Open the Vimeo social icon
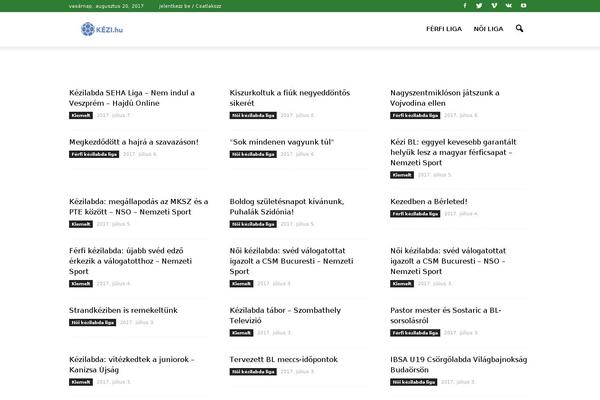The width and height of the screenshot is (600, 400). 494,6
